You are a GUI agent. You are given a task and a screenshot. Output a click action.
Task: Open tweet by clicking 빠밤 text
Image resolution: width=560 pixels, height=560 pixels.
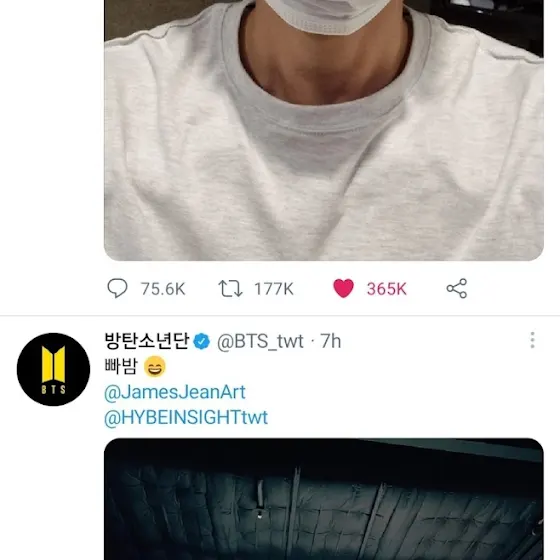(121, 366)
